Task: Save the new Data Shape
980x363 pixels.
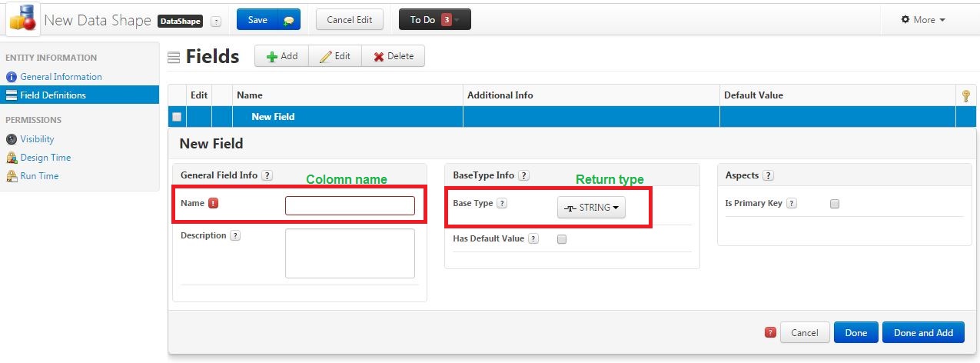Action: (268, 20)
